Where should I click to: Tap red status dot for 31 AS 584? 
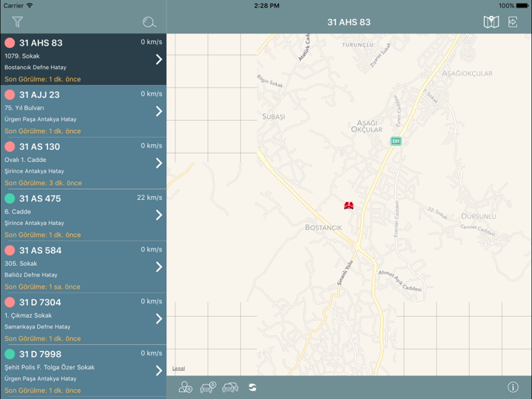tap(10, 250)
